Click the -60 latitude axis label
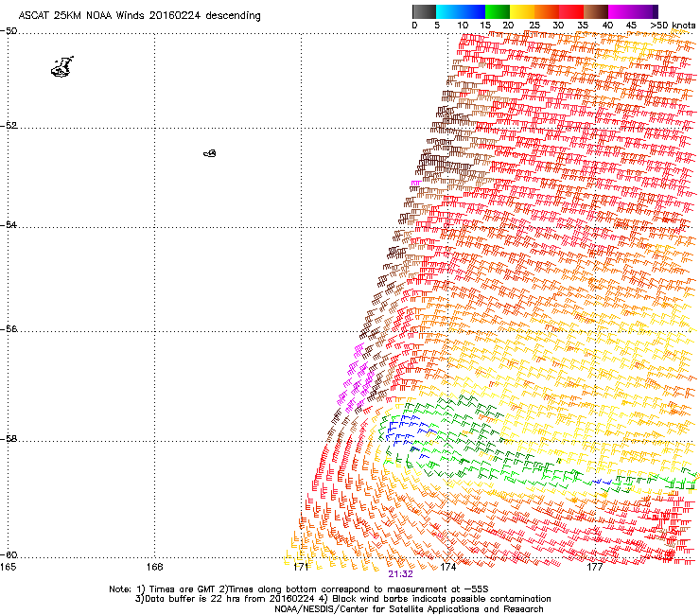 point(9,555)
